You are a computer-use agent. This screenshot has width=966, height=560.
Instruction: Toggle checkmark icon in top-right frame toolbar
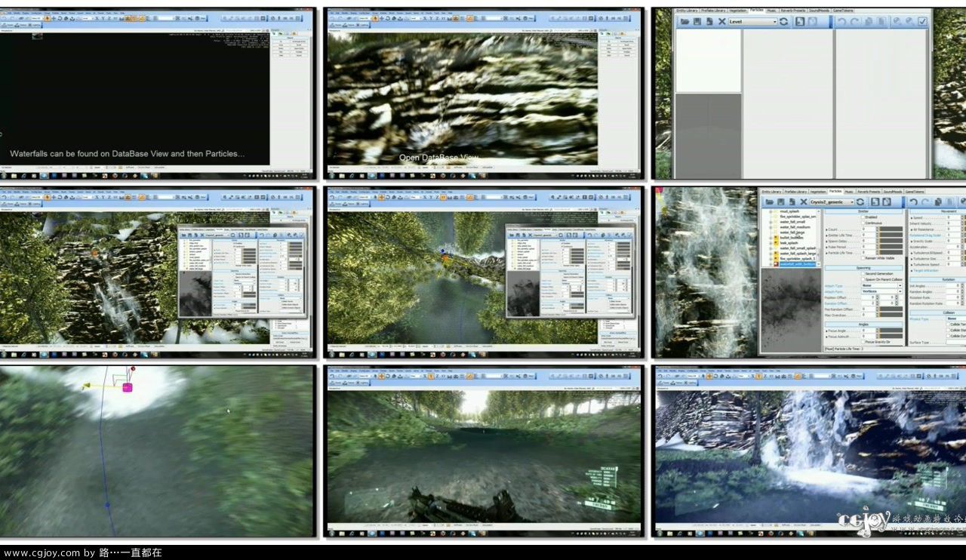[x=923, y=21]
